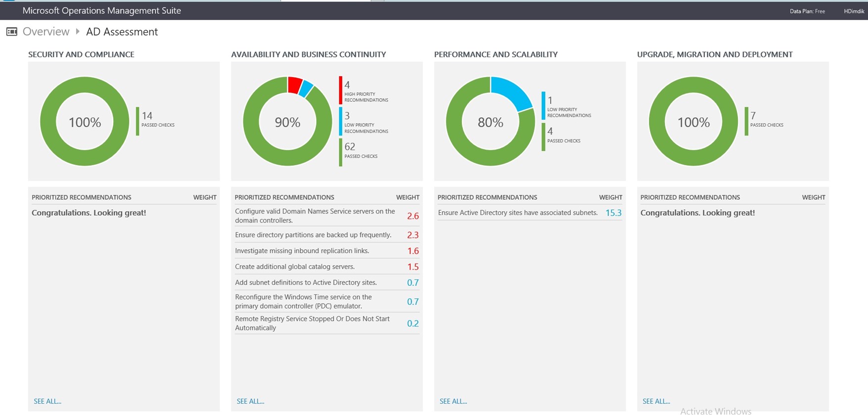Viewport: 868px width, 415px height.
Task: Select AD Assessment breadcrumb title
Action: pyautogui.click(x=122, y=32)
